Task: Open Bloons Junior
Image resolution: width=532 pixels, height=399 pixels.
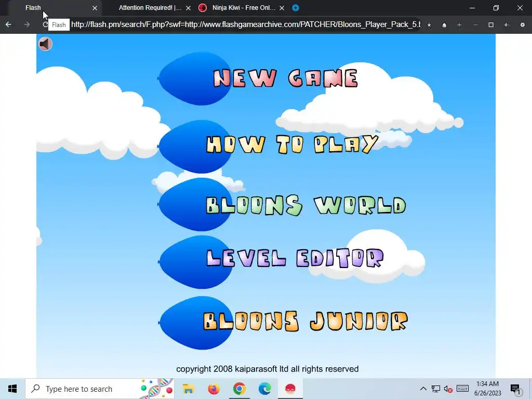Action: [305, 321]
